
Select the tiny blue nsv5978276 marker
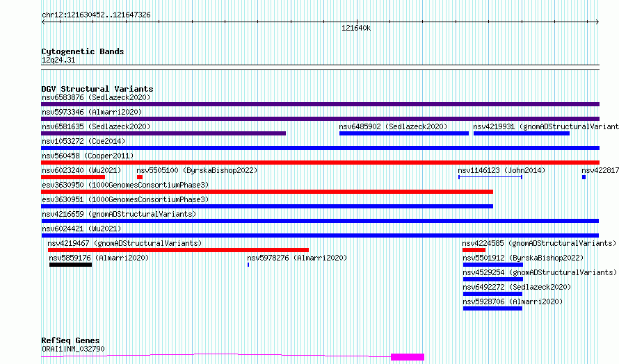248,265
